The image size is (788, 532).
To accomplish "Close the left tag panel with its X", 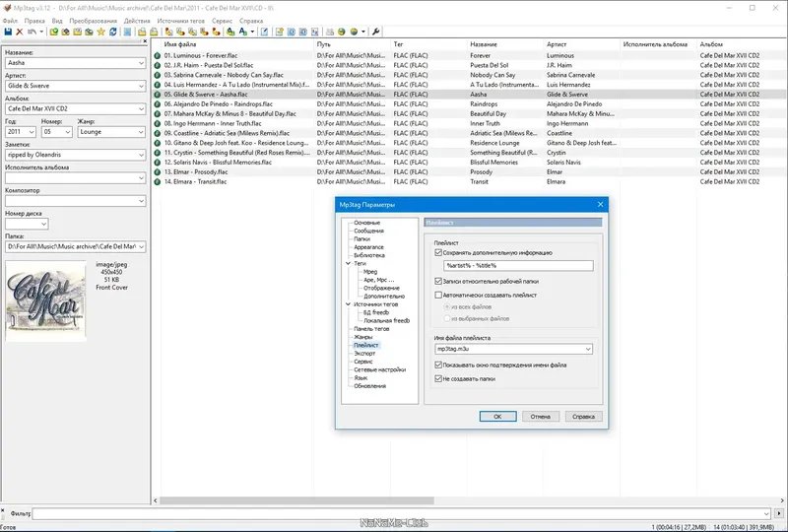I will 145,40.
